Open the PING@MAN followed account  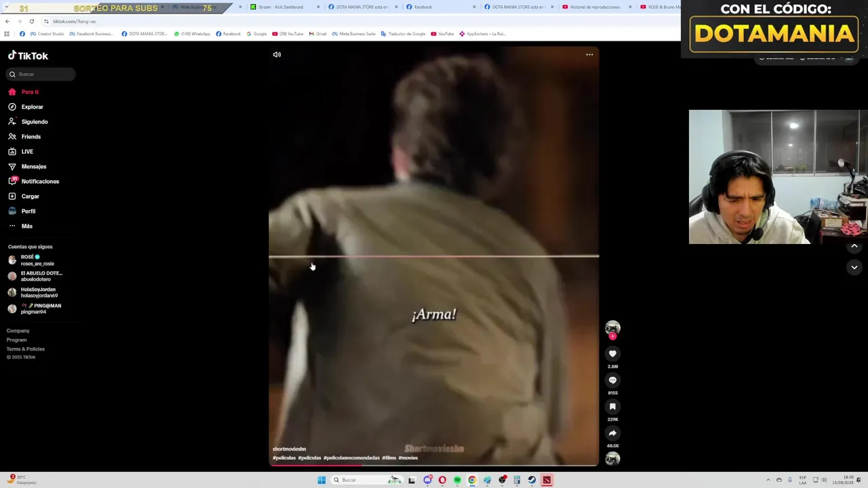(x=35, y=308)
